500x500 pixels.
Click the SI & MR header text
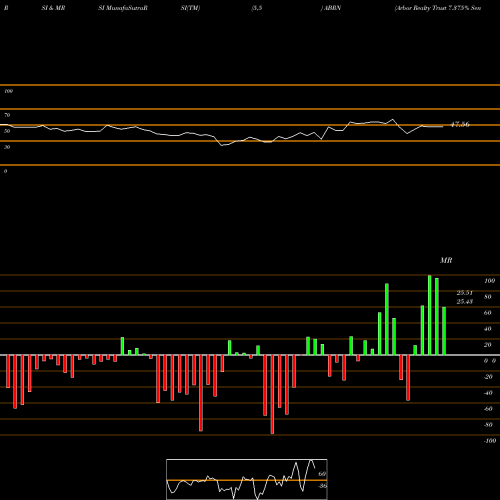(x=53, y=8)
